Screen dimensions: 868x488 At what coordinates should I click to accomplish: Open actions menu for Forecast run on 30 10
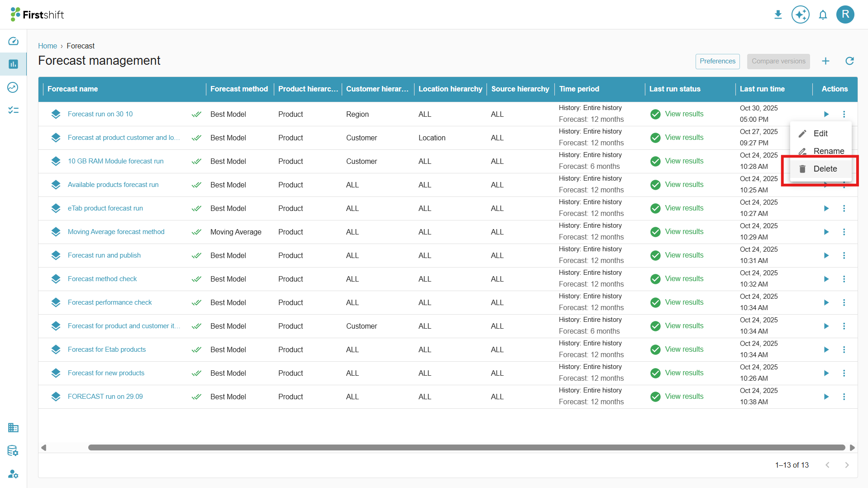coord(844,114)
